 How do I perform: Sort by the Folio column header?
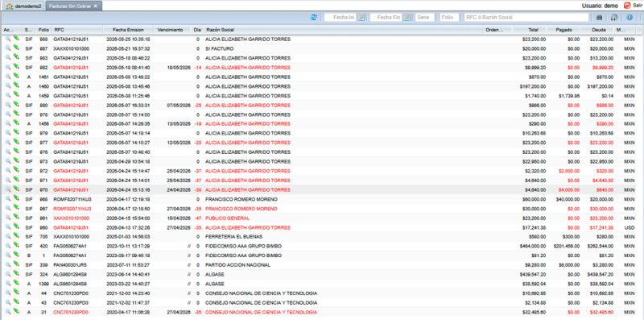[43, 30]
